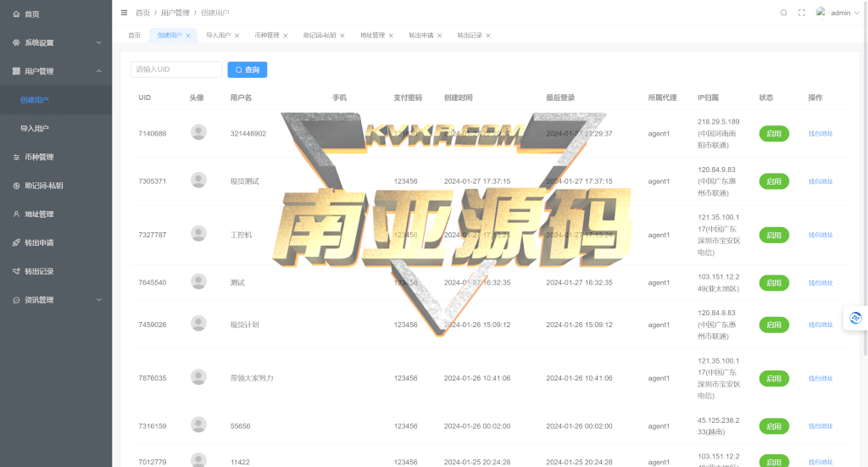Viewport: 868px width, 467px height.
Task: Click the 转出申请 rocket icon
Action: pos(16,243)
